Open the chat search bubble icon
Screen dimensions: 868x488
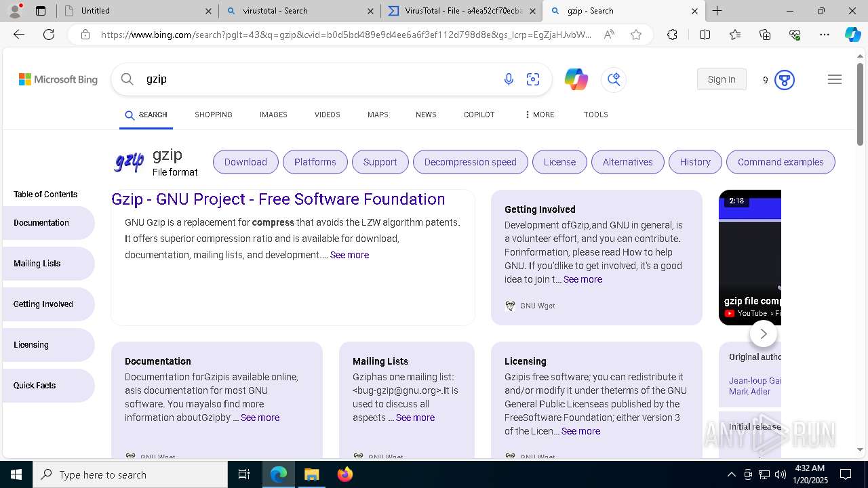pos(614,79)
